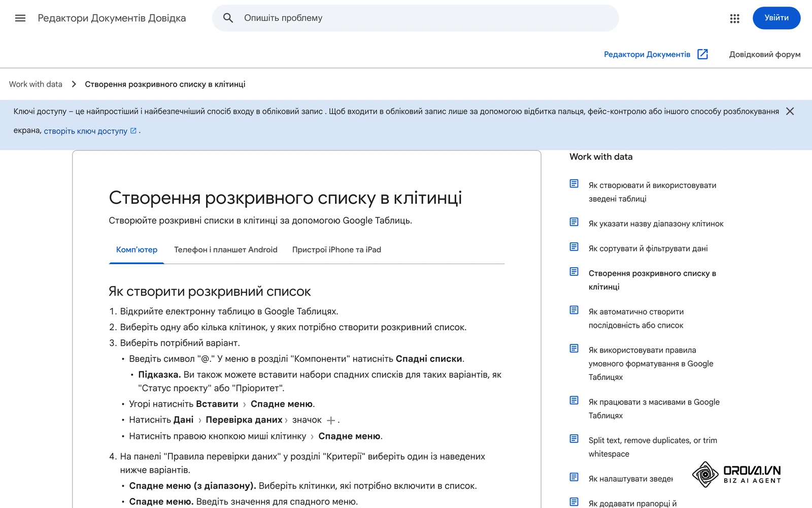Open Як використовувати правила умовного форматування article
This screenshot has height=508, width=812.
[651, 364]
